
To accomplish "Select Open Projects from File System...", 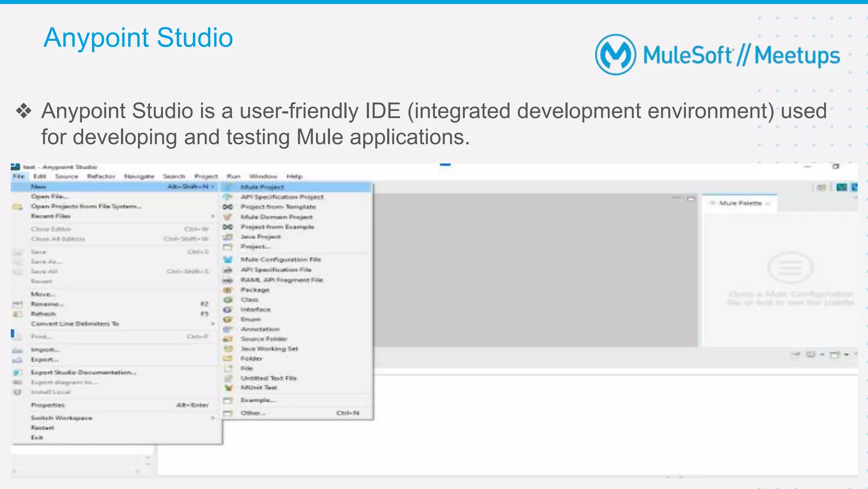I will [115, 206].
